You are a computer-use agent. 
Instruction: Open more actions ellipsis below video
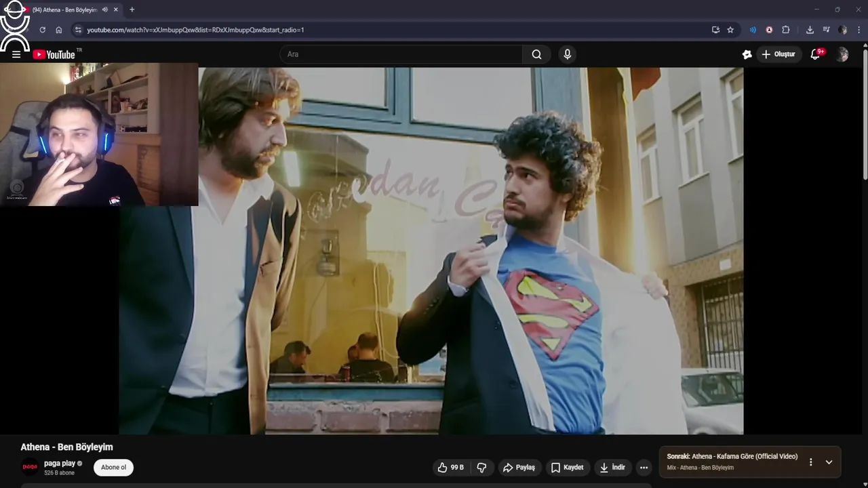(644, 468)
